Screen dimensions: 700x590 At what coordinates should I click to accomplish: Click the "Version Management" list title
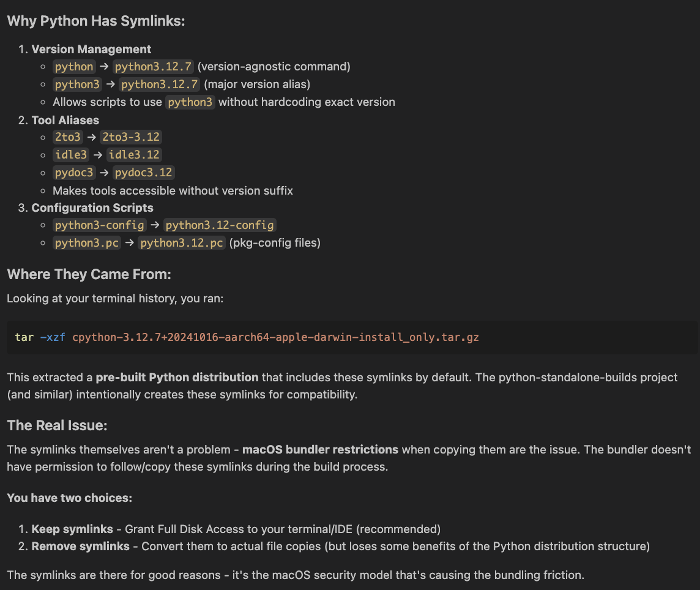coord(91,49)
